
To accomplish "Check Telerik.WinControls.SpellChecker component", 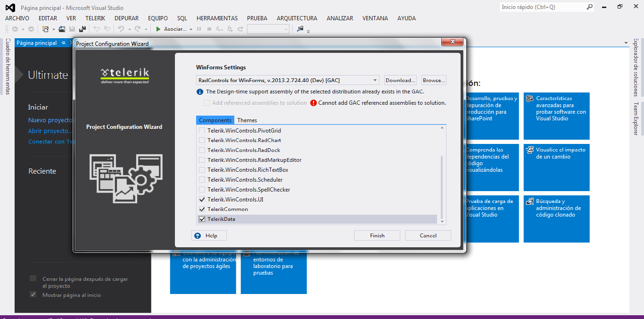I will click(x=202, y=190).
